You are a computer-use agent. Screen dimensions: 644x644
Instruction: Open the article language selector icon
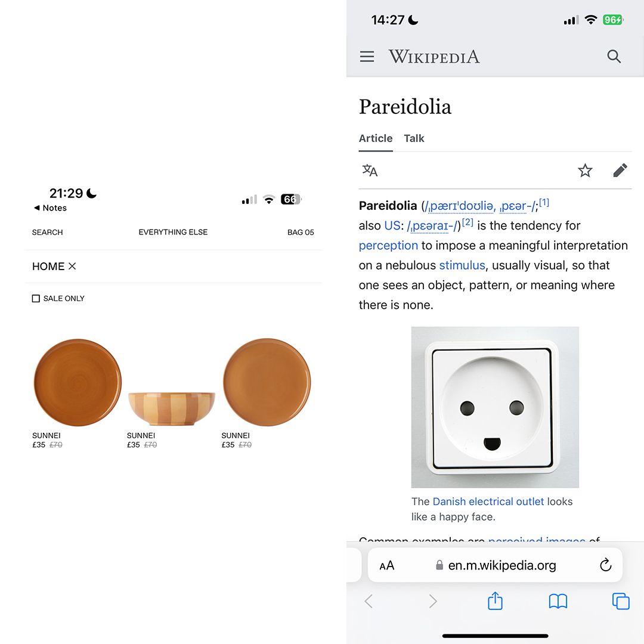[x=370, y=170]
